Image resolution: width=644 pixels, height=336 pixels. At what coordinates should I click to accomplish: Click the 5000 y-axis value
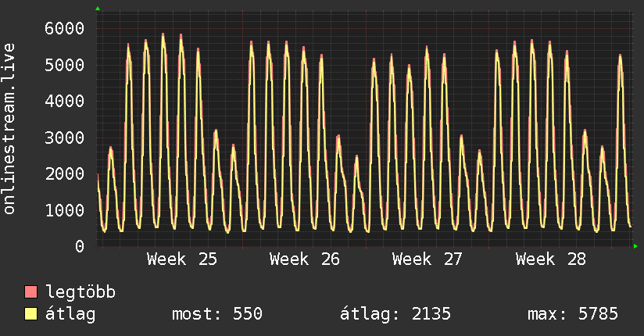pos(65,65)
